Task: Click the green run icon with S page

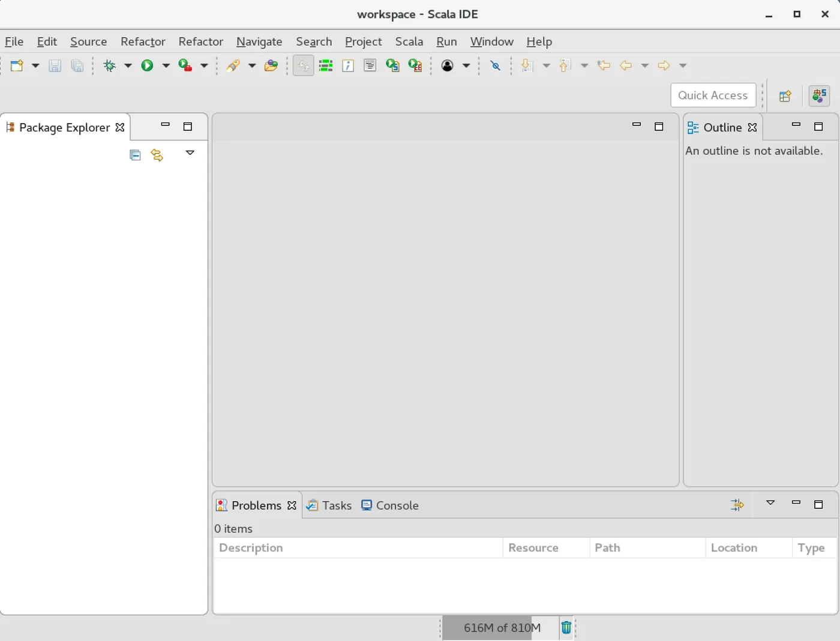Action: [392, 65]
